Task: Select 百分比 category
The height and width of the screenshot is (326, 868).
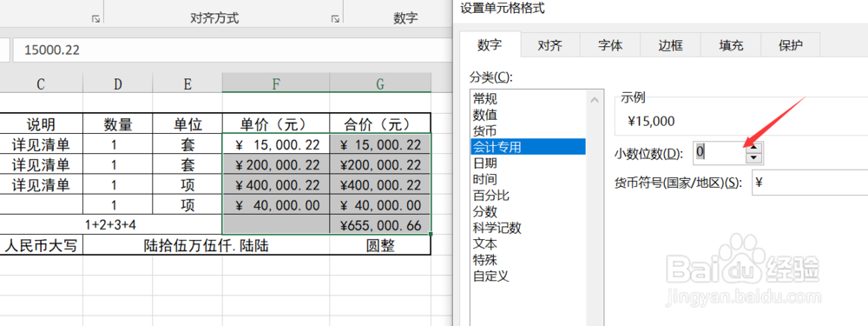Action: point(528,195)
